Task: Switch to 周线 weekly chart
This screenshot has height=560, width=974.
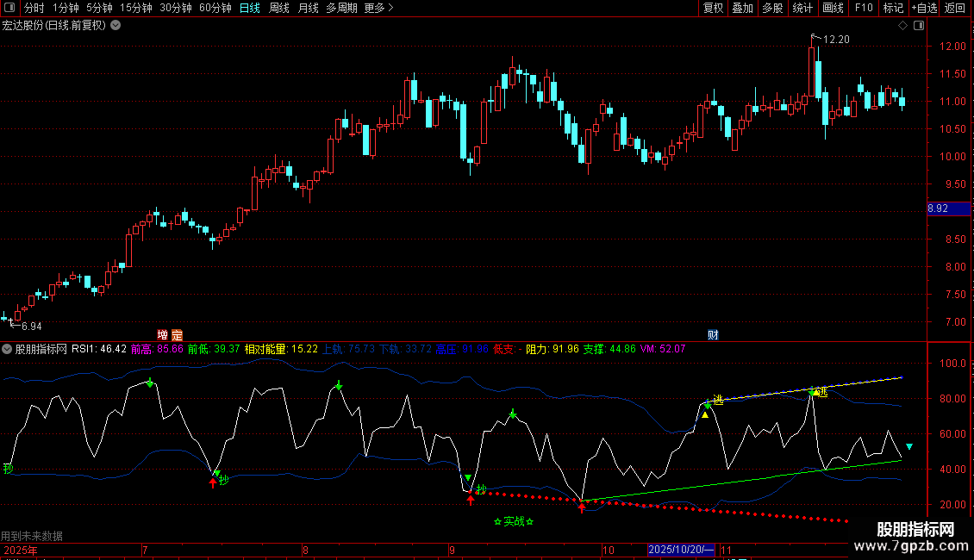Action: point(279,8)
